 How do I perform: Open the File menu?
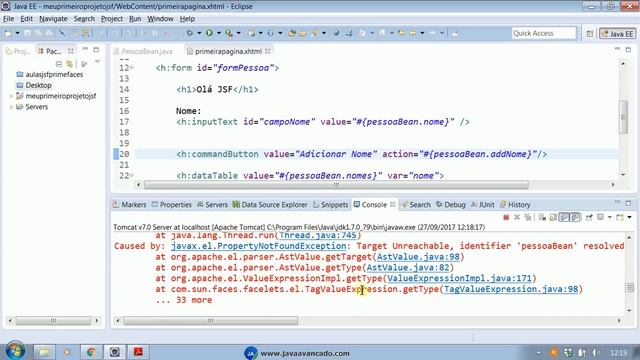(8, 19)
